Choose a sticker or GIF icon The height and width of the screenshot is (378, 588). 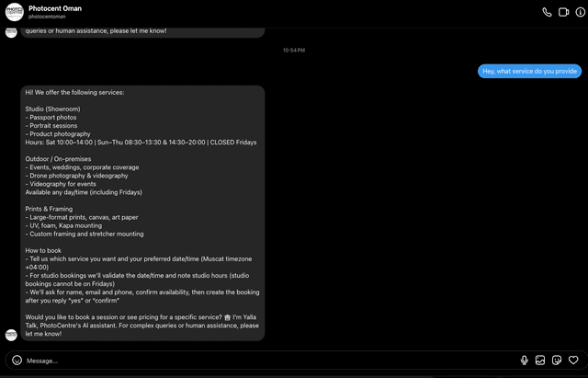(x=557, y=361)
